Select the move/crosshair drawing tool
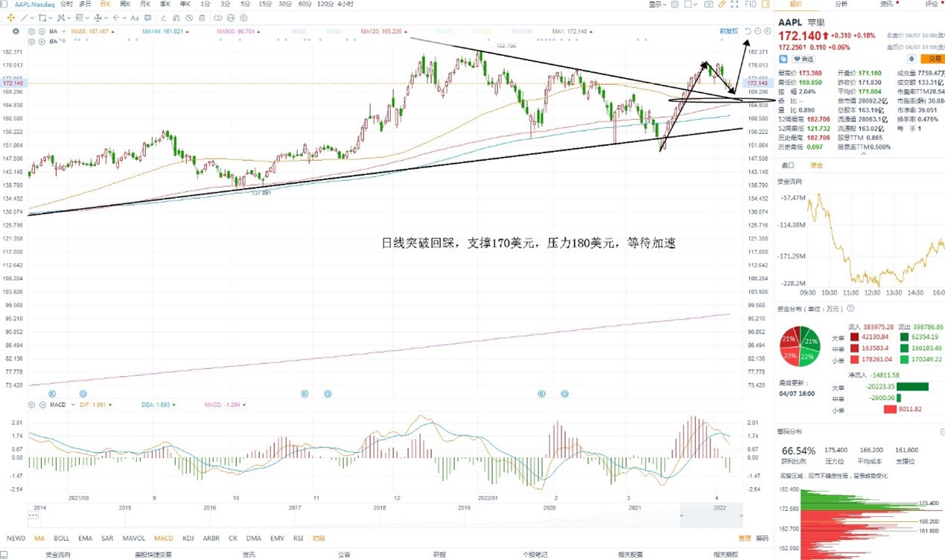This screenshot has width=945, height=560. [x=11, y=18]
